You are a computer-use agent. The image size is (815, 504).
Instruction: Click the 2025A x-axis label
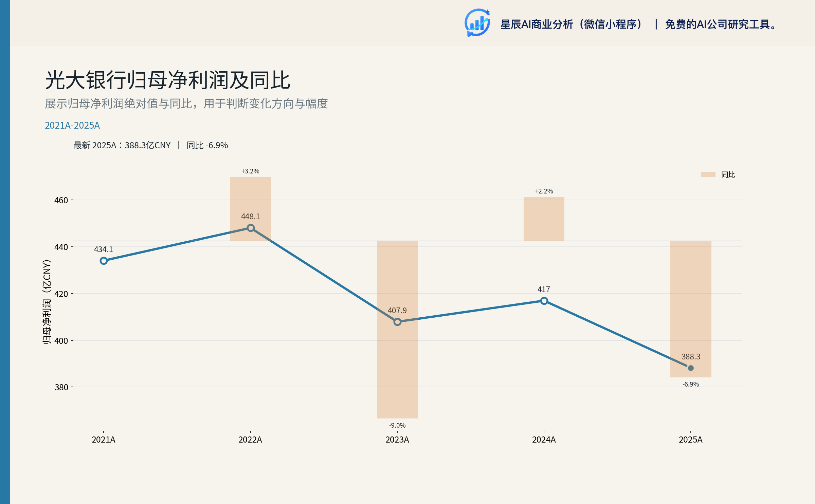point(691,440)
